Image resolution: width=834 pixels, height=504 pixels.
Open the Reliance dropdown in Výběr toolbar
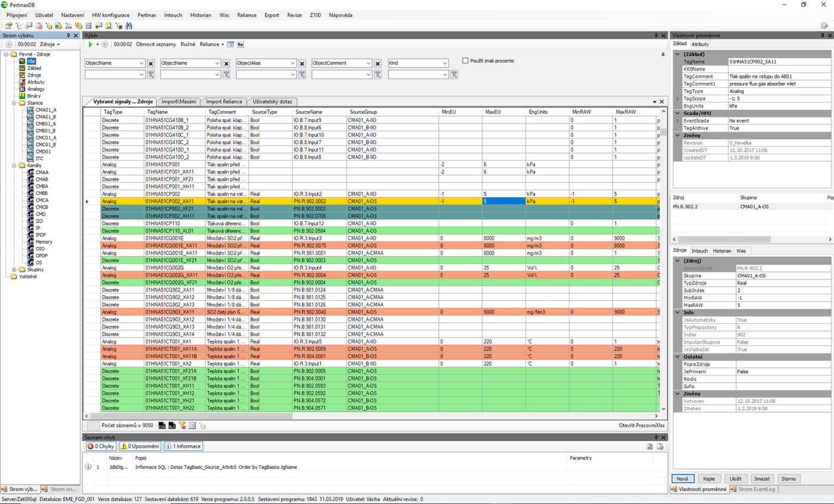click(211, 44)
